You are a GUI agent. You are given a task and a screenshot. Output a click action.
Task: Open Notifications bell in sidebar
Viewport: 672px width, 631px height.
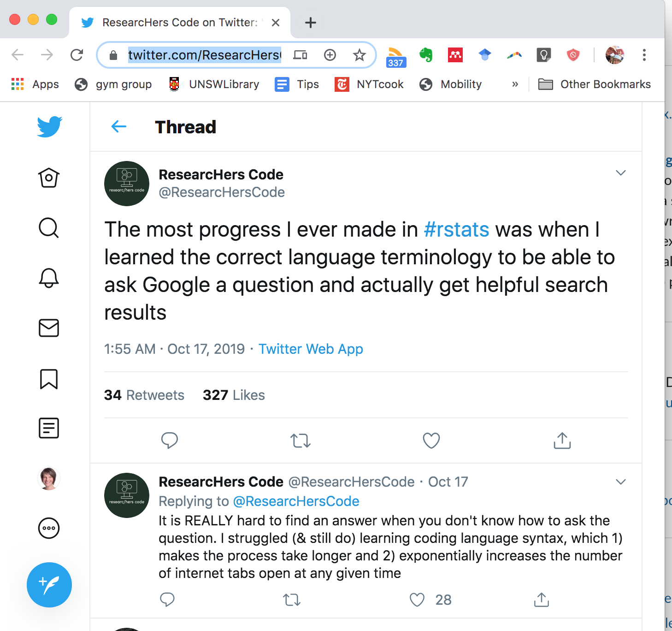(x=49, y=278)
